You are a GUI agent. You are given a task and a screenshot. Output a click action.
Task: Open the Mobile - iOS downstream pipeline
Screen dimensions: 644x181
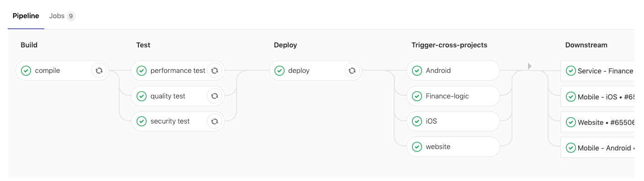pyautogui.click(x=597, y=97)
